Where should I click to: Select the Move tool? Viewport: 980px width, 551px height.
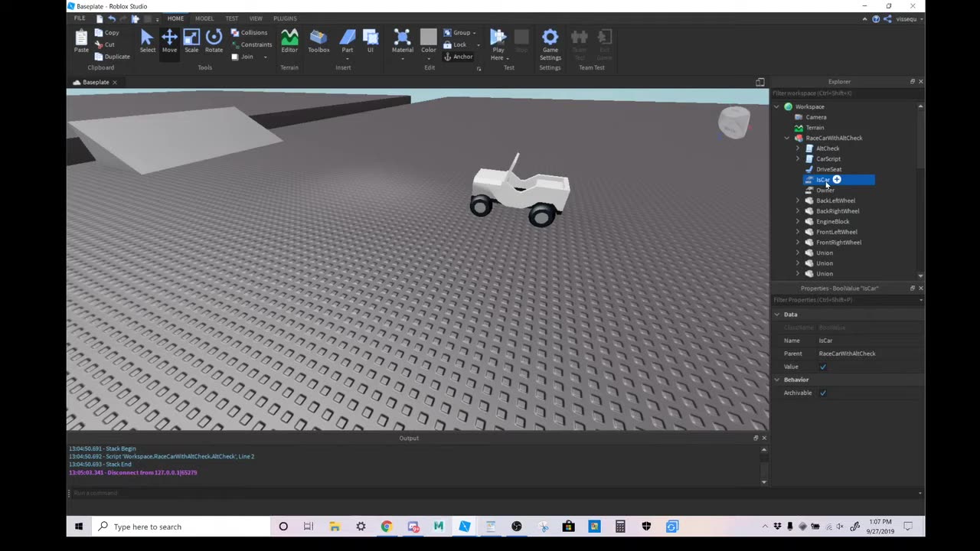pos(169,40)
